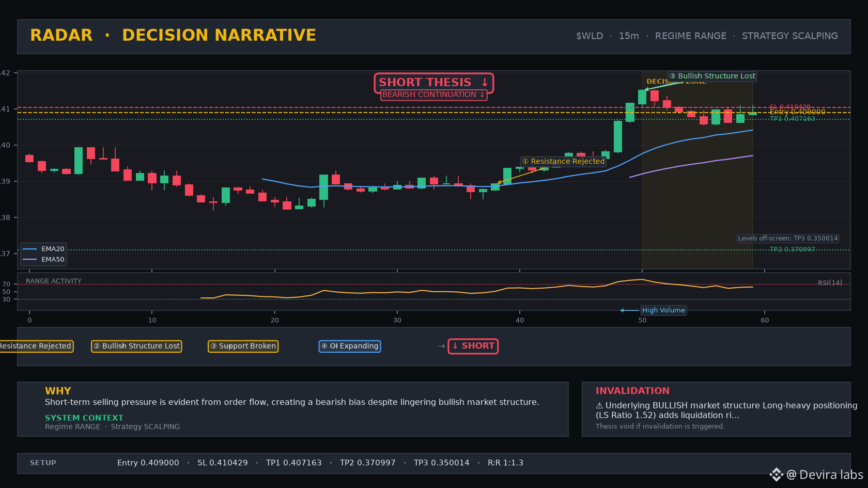The height and width of the screenshot is (488, 868).
Task: Click REGIME RANGE in the header
Action: [x=691, y=36]
